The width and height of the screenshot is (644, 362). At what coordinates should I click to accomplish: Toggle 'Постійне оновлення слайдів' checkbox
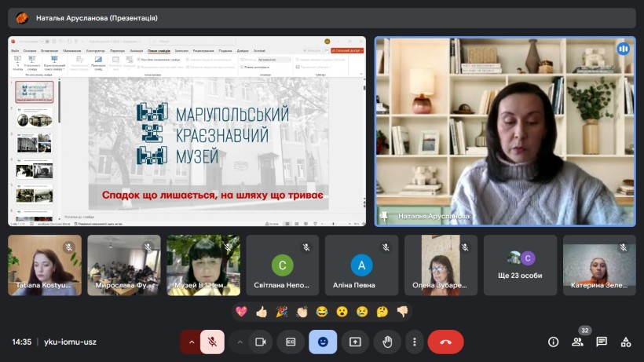pyautogui.click(x=139, y=60)
